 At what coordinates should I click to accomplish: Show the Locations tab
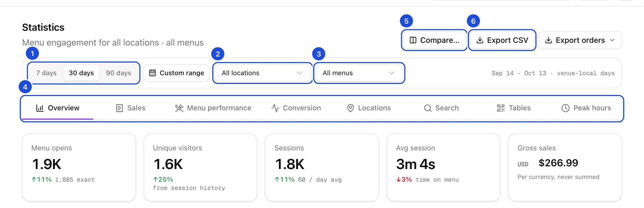pyautogui.click(x=369, y=108)
